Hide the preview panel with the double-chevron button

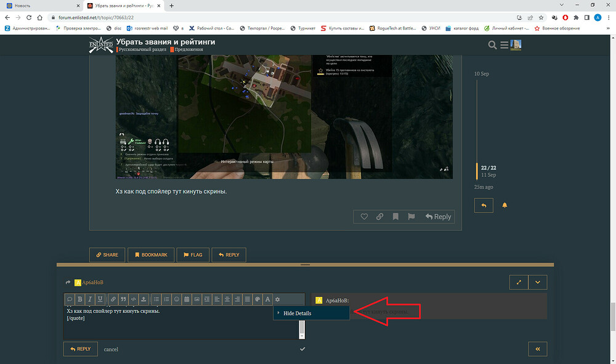(537, 349)
